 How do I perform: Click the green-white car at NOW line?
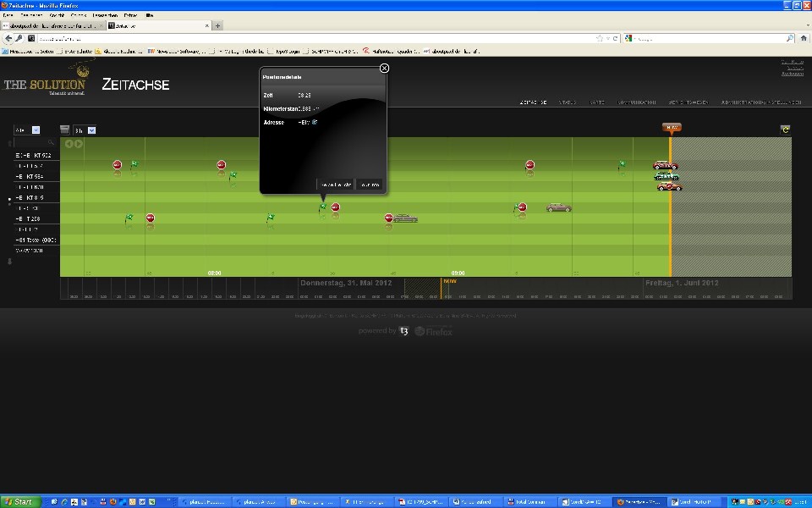coord(666,176)
